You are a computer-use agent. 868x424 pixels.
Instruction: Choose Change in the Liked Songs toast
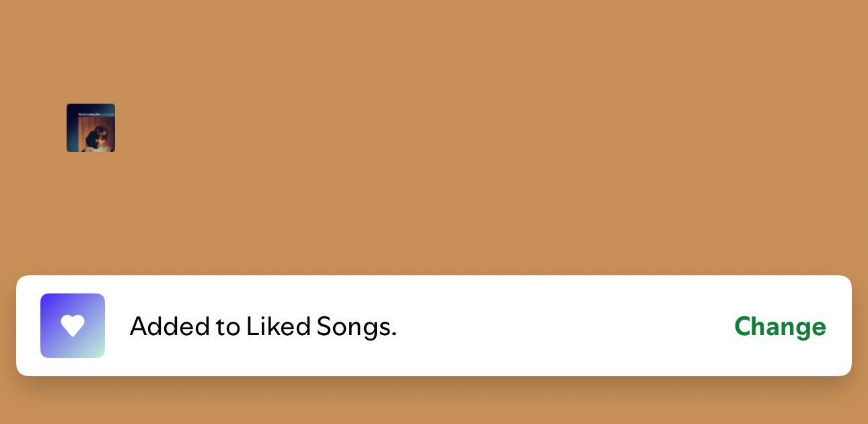tap(780, 326)
